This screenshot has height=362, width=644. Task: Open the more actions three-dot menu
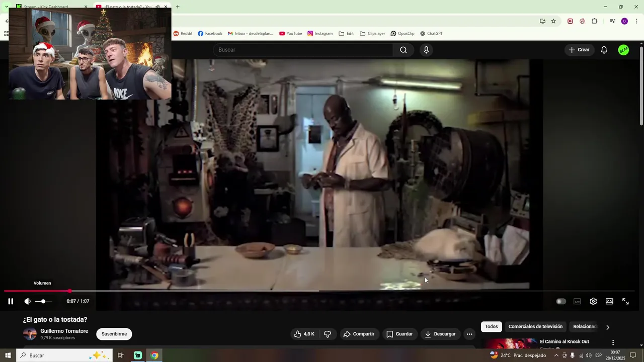(469, 334)
